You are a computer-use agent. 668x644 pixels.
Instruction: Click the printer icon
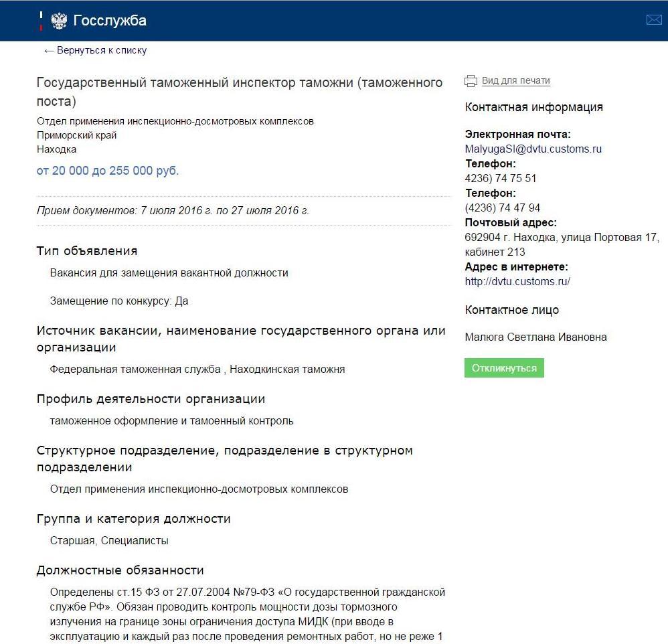pyautogui.click(x=471, y=81)
